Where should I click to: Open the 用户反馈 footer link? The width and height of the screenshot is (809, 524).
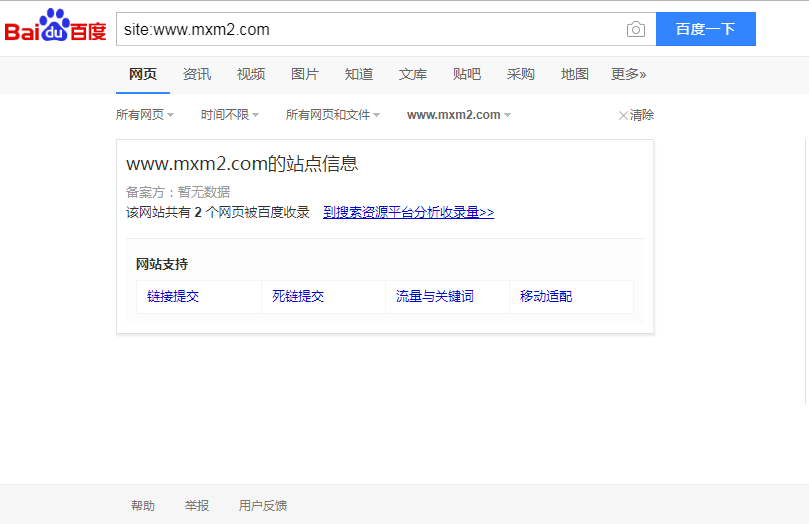[x=263, y=506]
